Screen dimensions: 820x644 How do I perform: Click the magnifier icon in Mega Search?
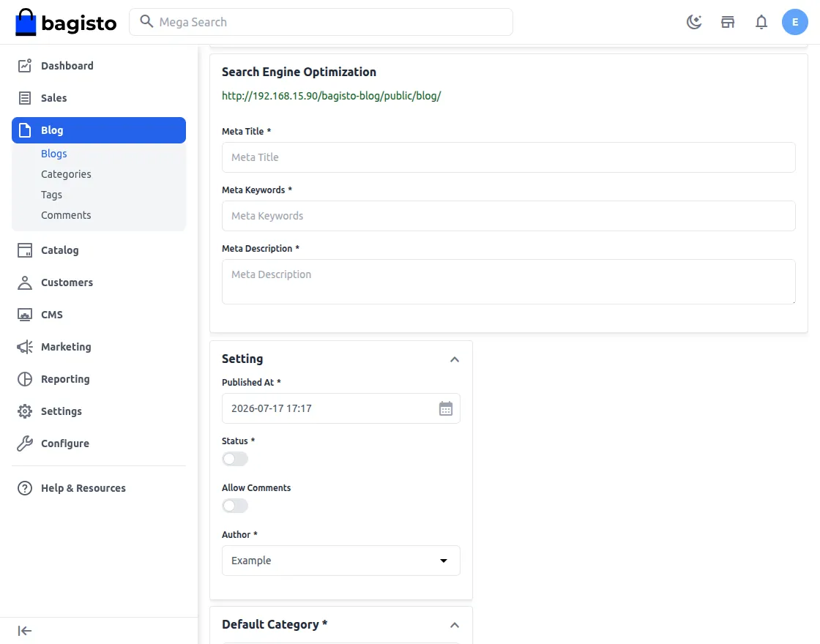(146, 21)
